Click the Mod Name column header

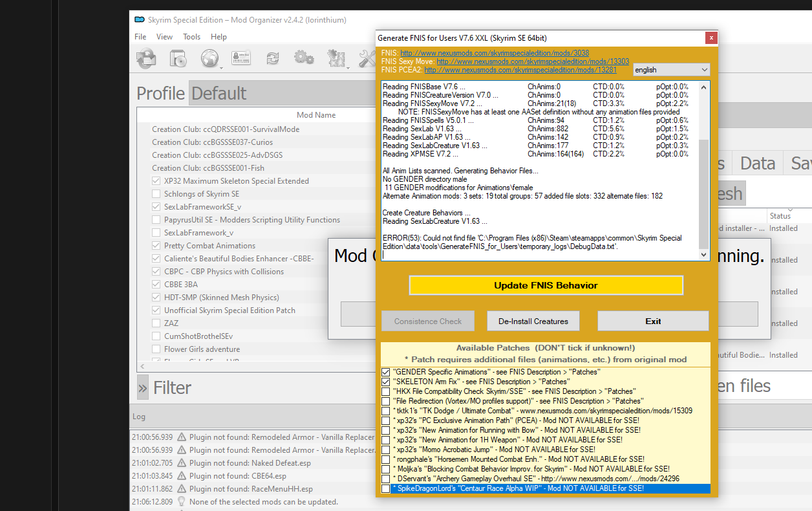[316, 115]
